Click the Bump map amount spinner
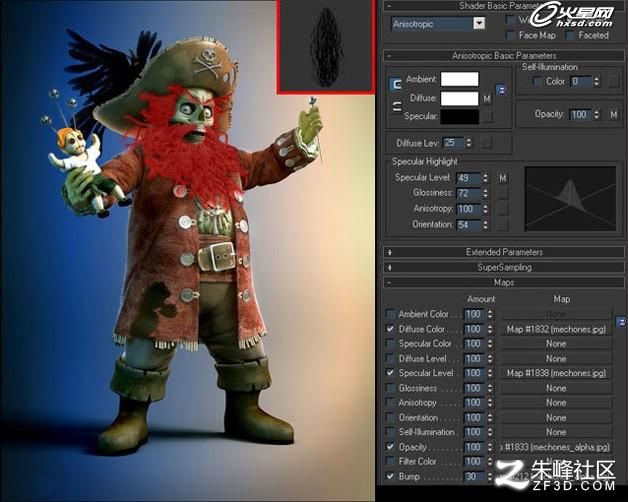628x502 pixels. (x=489, y=476)
